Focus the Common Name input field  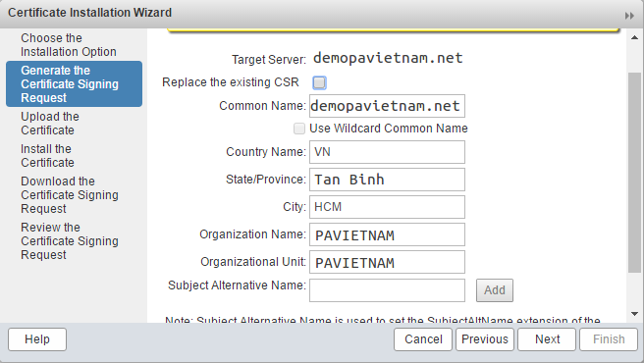point(387,106)
